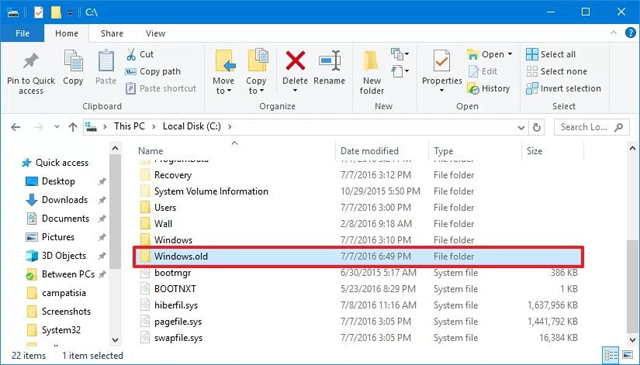This screenshot has width=640, height=365.
Task: Open Properties from the ribbon
Action: point(442,71)
